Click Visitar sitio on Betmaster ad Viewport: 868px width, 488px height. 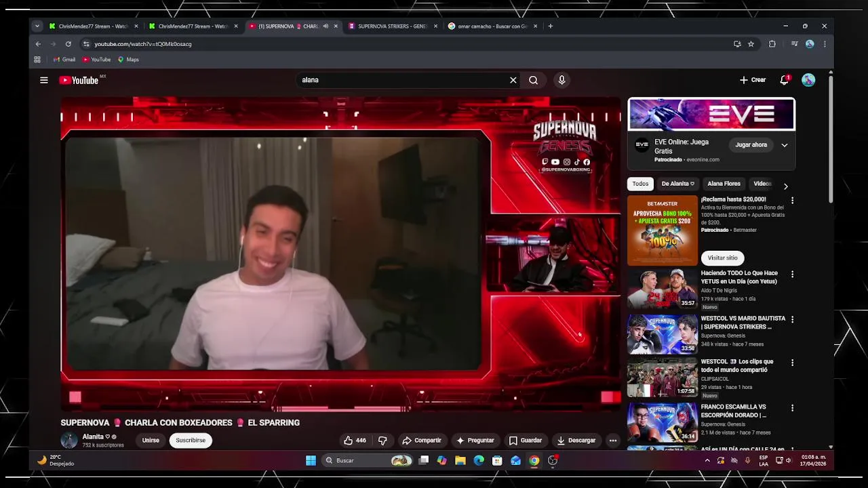[722, 258]
